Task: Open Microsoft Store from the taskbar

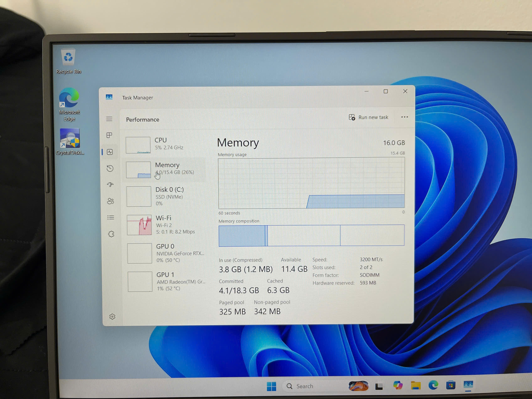Action: tap(451, 385)
